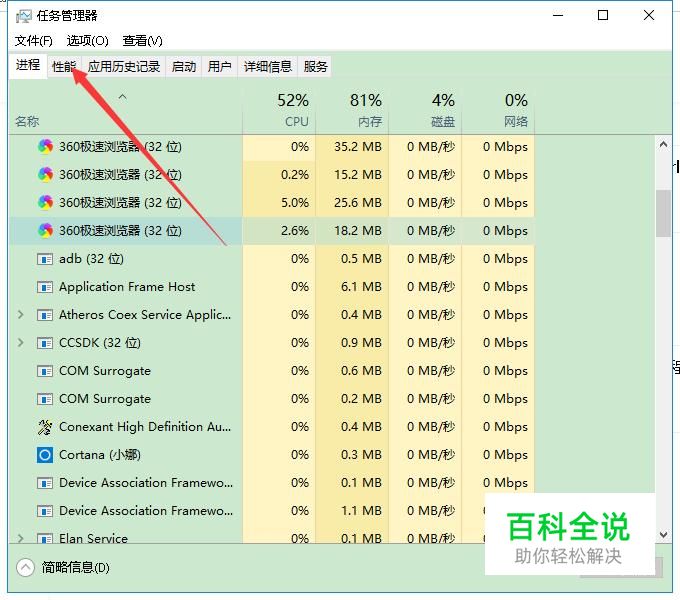680x600 pixels.
Task: Click the Cortana (小娜) circle icon
Action: (x=45, y=455)
